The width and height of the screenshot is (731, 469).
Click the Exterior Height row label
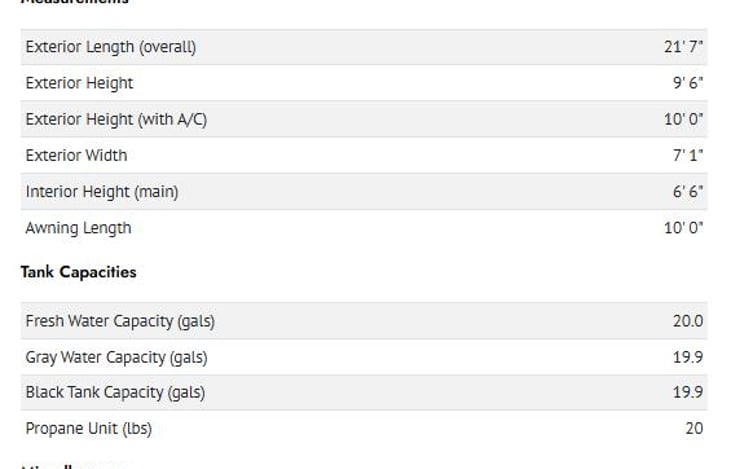coord(79,83)
